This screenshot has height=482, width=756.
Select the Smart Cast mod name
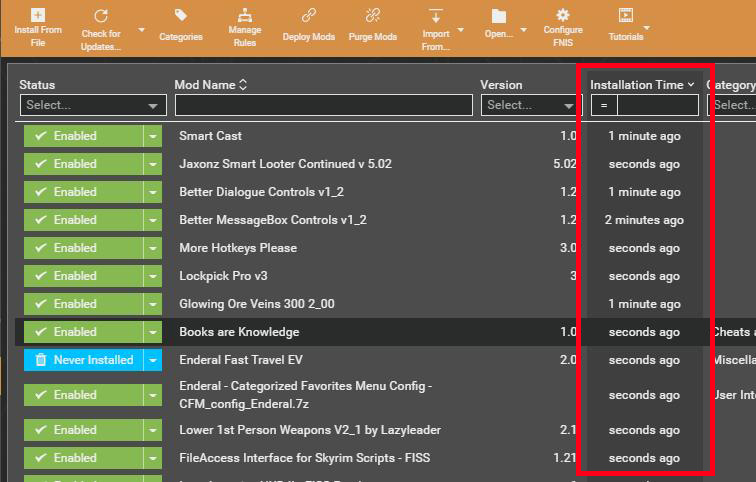coord(210,136)
